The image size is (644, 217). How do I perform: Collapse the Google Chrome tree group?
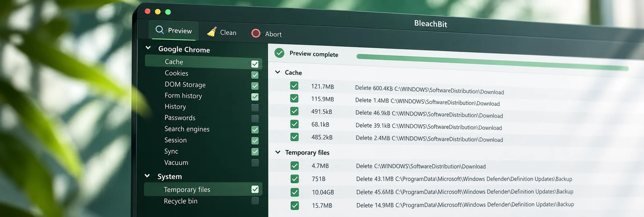pos(148,48)
